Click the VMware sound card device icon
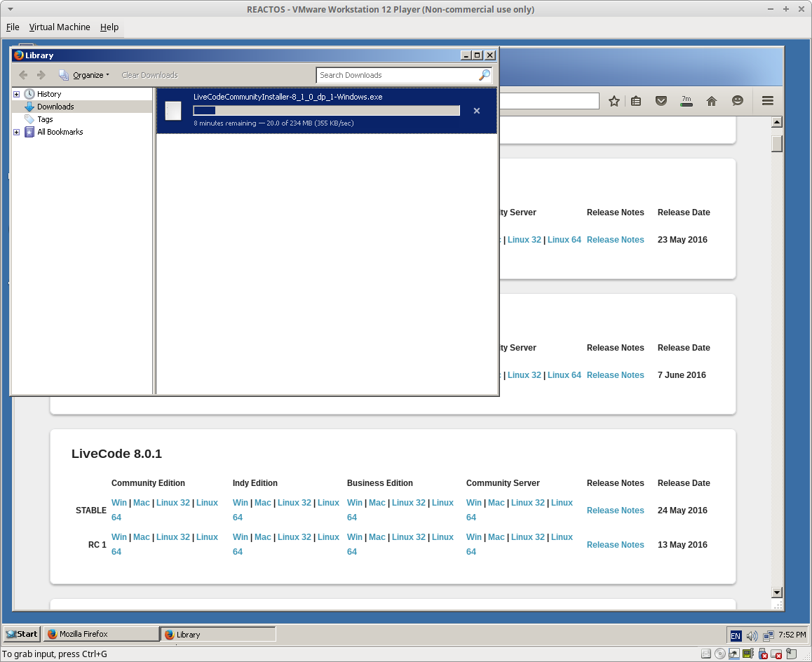The height and width of the screenshot is (662, 812). (x=747, y=654)
